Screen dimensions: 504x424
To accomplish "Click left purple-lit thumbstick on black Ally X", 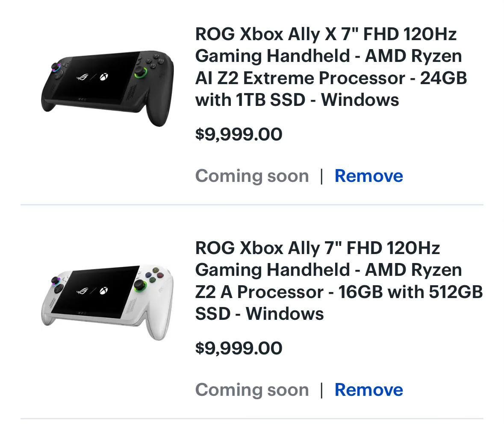I will click(x=56, y=67).
